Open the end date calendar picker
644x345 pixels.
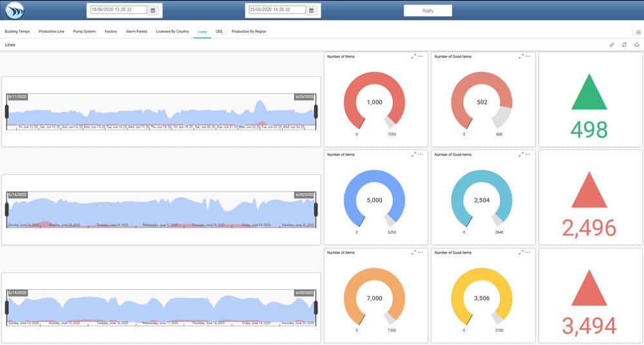pos(311,10)
